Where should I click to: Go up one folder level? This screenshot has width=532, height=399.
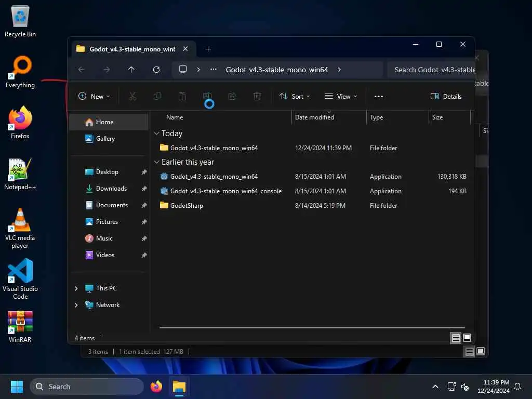[131, 70]
